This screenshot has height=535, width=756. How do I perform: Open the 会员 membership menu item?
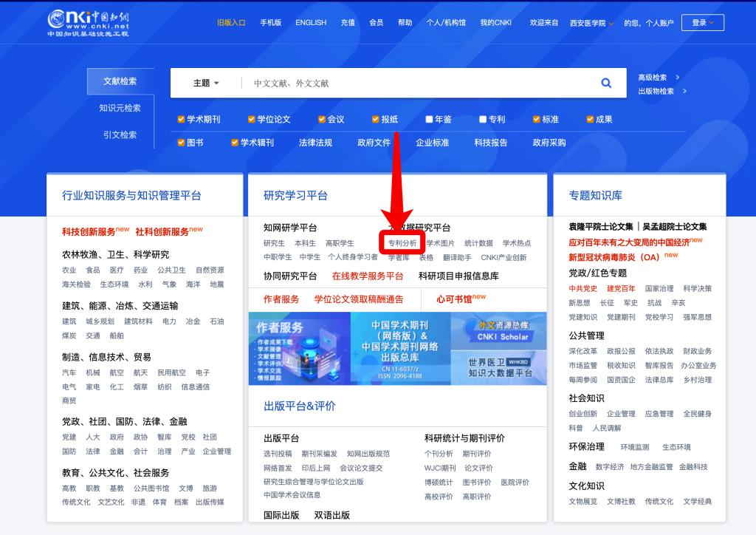click(x=376, y=23)
